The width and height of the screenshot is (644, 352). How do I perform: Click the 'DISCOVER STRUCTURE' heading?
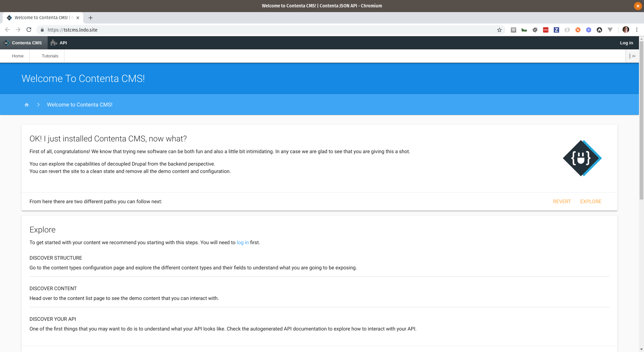coord(56,258)
